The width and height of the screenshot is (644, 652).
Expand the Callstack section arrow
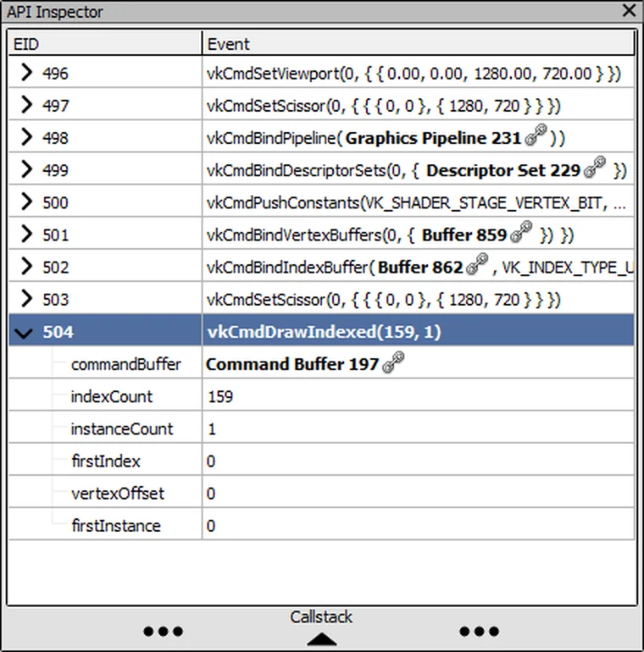pos(322,639)
